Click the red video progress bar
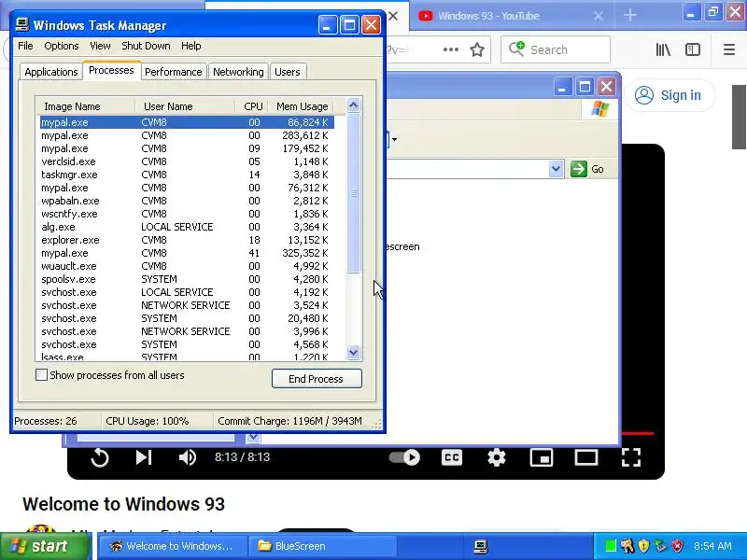 pos(638,433)
